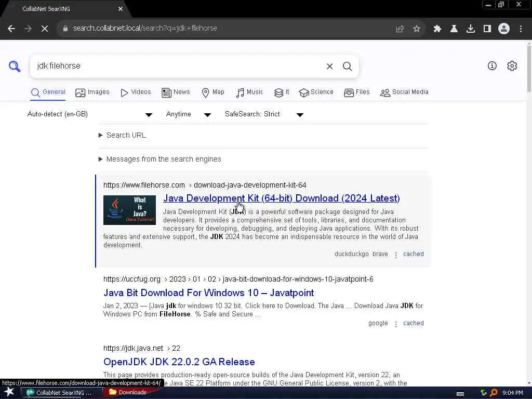Open the Chrome three-dot menu

click(x=521, y=29)
